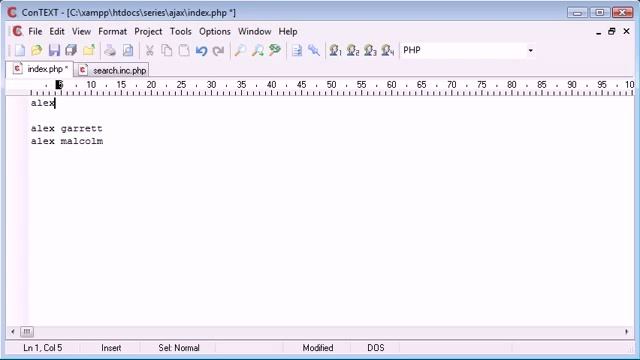
Task: Click the text 'alex garrett'
Action: (x=67, y=129)
